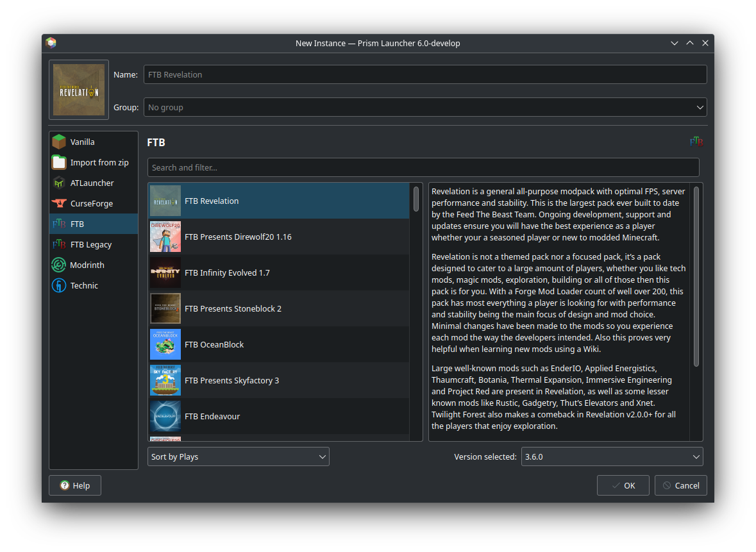The image size is (756, 552).
Task: Close the New Instance dialog
Action: tap(705, 43)
